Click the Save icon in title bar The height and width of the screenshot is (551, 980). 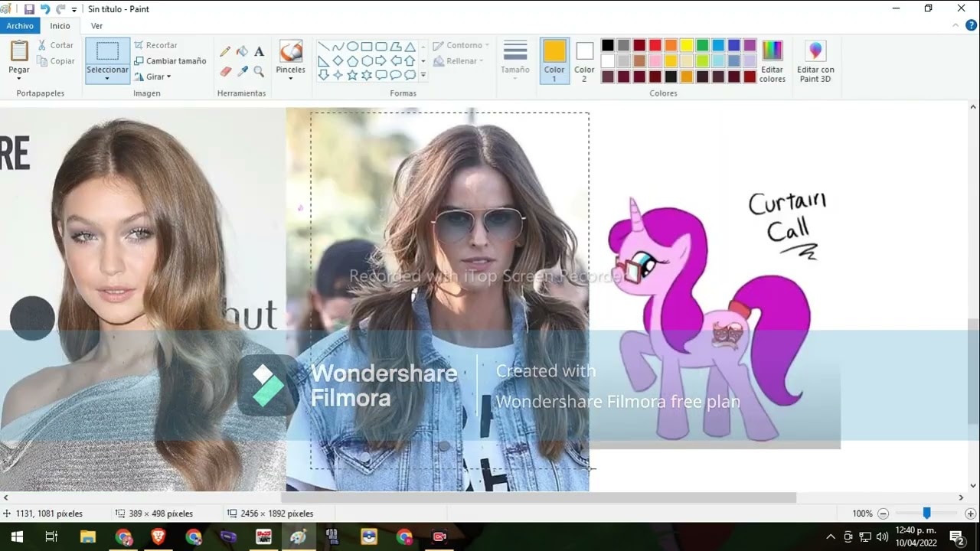tap(29, 9)
